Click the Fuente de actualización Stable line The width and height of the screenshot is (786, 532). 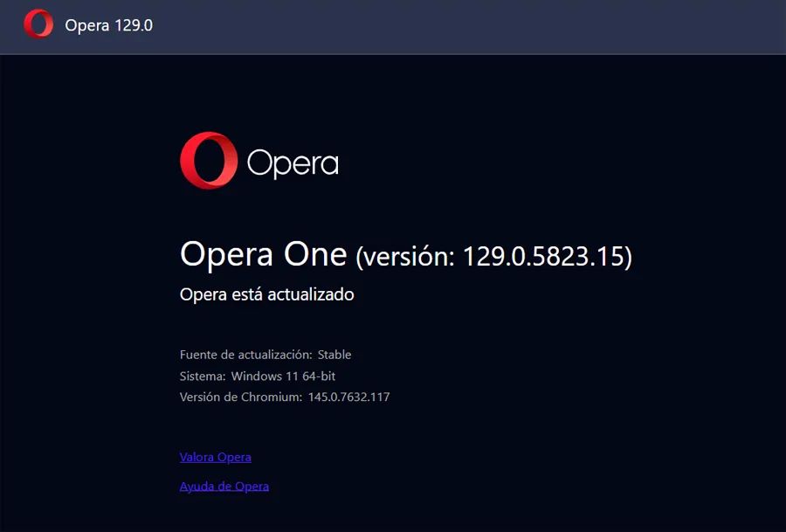tap(265, 355)
